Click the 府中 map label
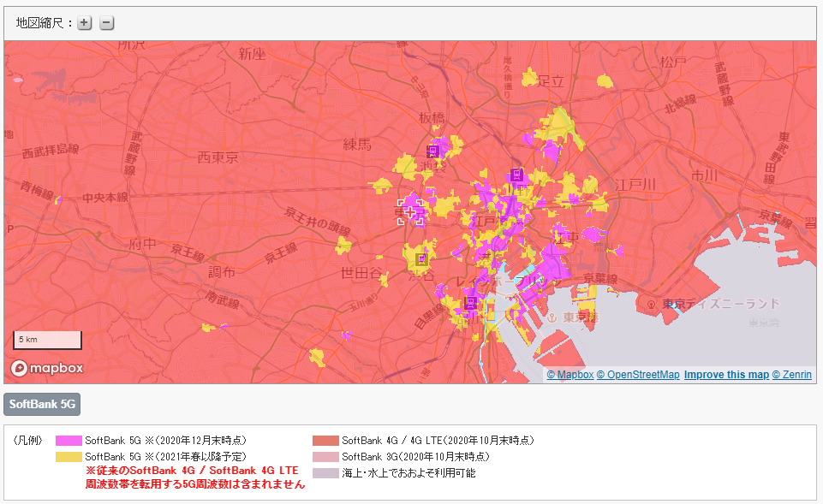This screenshot has width=823, height=504. point(143,244)
